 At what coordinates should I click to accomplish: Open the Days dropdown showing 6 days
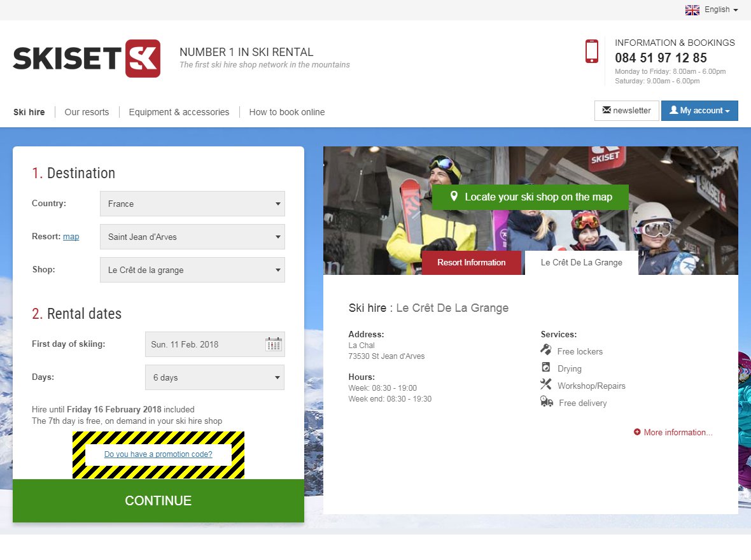coord(214,377)
